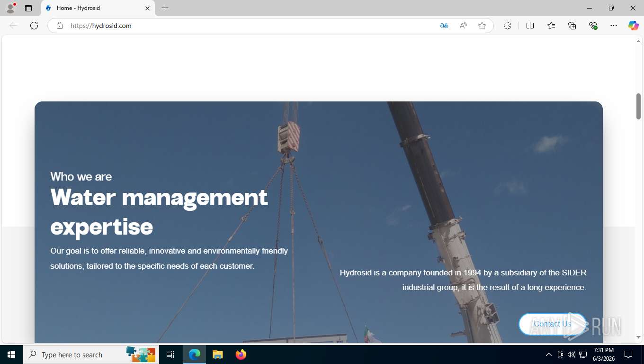The width and height of the screenshot is (644, 364).
Task: Open the browser profile icon
Action: click(10, 8)
